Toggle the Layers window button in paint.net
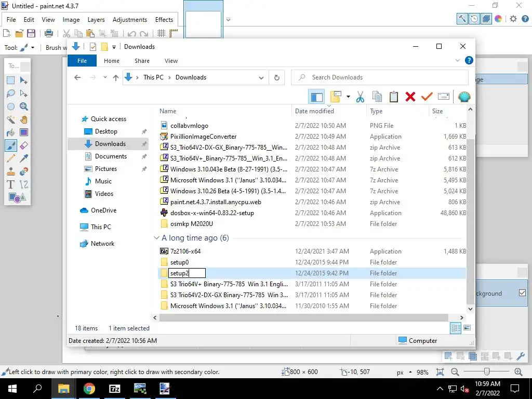This screenshot has width=532, height=399. [486, 19]
